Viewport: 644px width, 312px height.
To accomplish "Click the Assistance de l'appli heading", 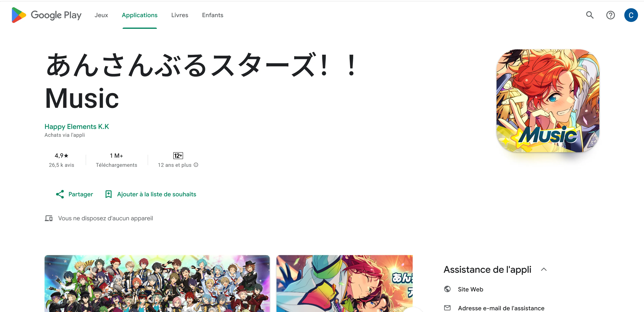I will tap(487, 269).
